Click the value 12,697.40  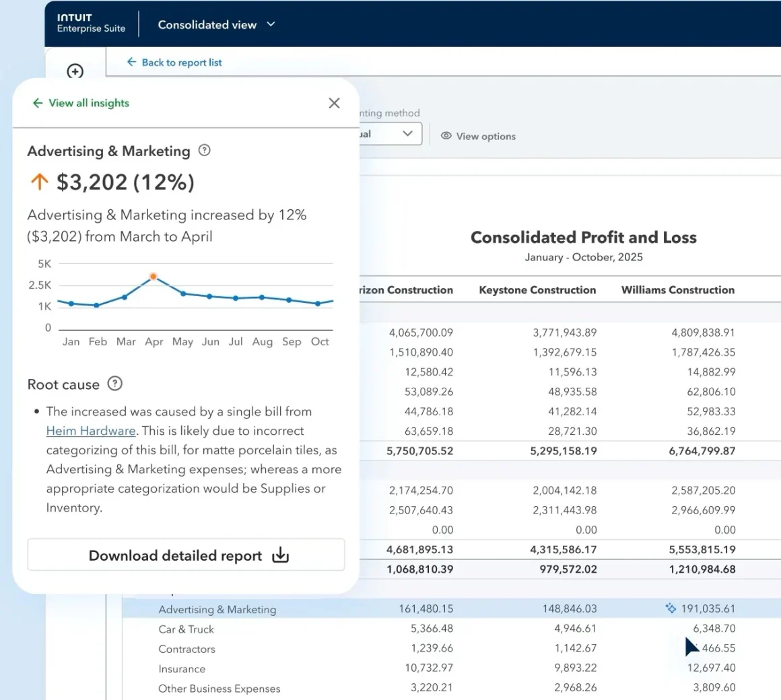pyautogui.click(x=711, y=668)
